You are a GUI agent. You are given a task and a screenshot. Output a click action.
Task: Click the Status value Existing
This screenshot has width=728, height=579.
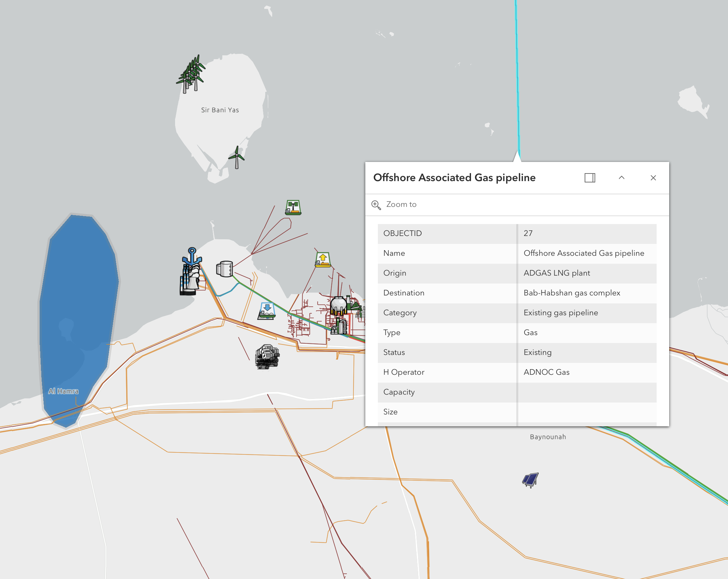click(537, 353)
